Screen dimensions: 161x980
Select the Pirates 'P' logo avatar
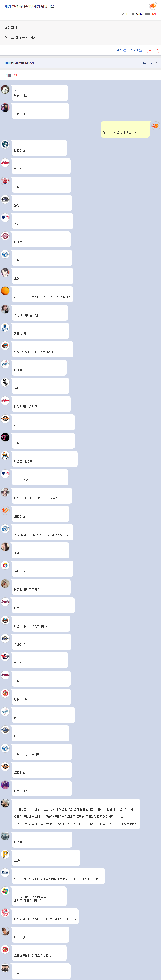[x=5, y=854]
